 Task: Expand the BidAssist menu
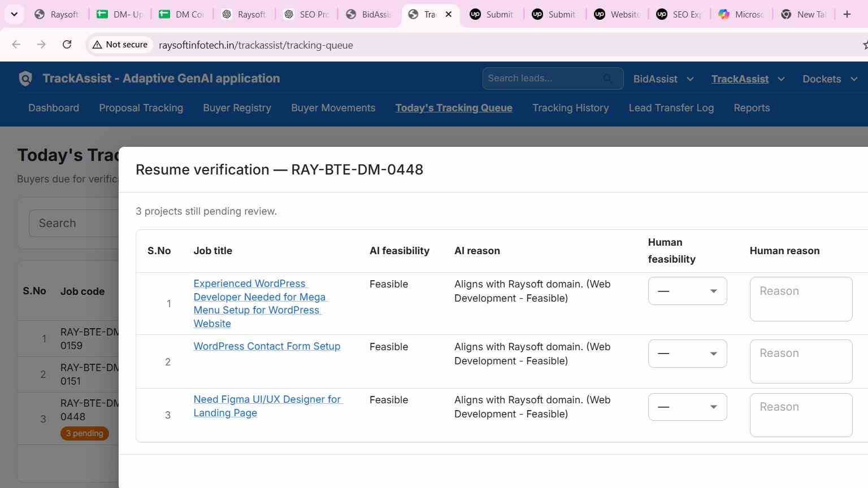[x=663, y=79]
